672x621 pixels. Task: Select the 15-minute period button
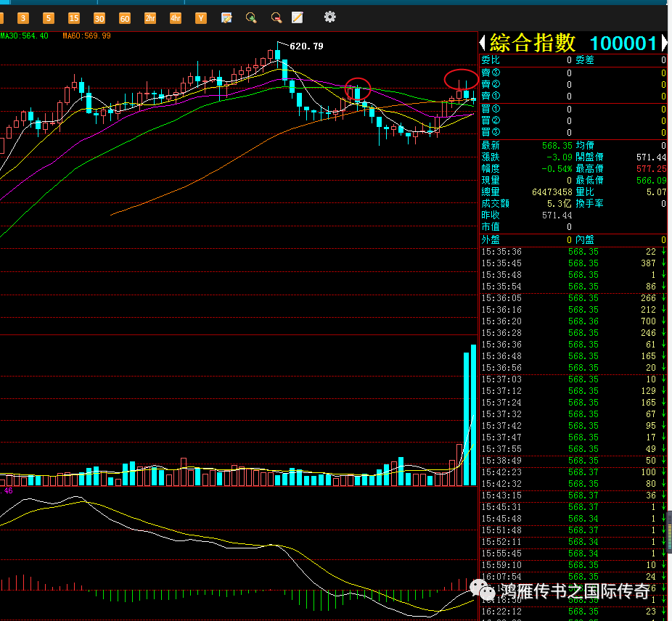(x=74, y=18)
